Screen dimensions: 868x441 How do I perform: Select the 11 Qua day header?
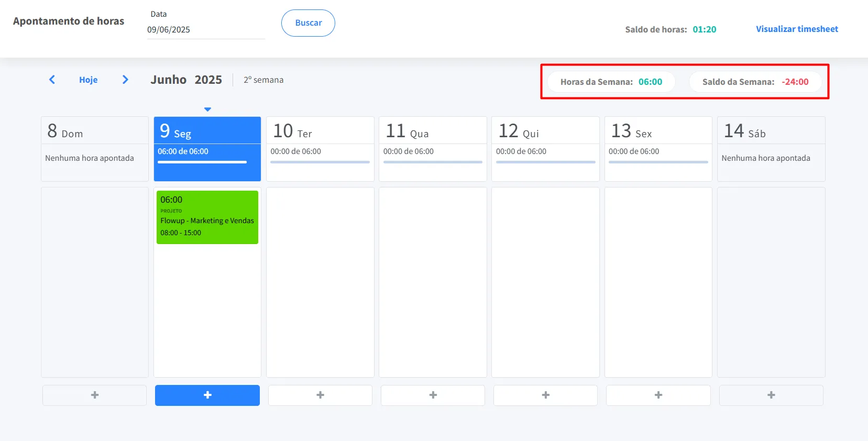click(433, 131)
